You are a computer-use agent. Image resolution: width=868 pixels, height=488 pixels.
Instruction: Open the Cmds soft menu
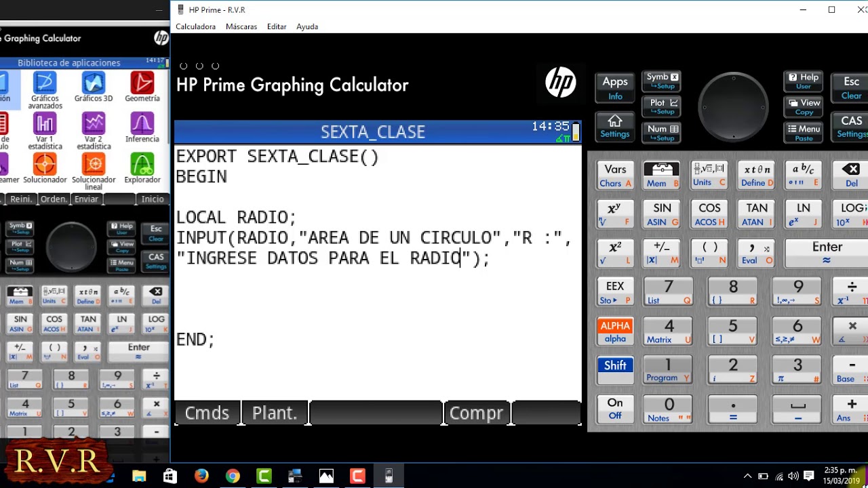pyautogui.click(x=207, y=413)
